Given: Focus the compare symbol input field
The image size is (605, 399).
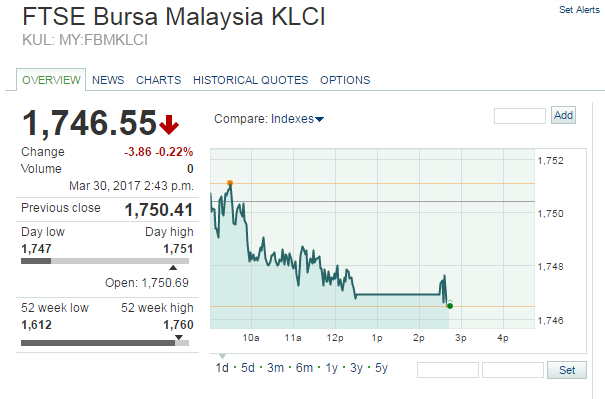Looking at the screenshot, I should click(x=520, y=116).
